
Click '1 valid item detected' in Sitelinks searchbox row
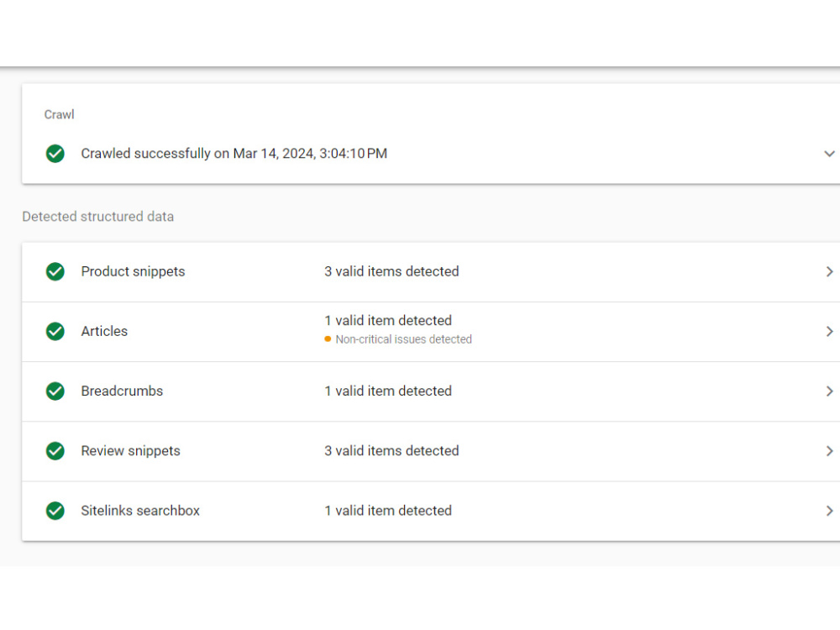(388, 511)
